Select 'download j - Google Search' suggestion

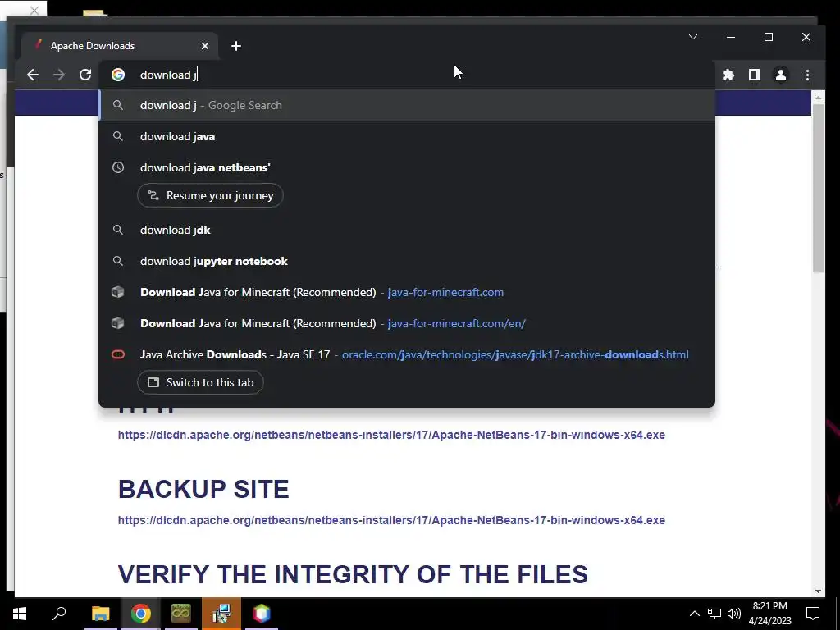point(407,106)
